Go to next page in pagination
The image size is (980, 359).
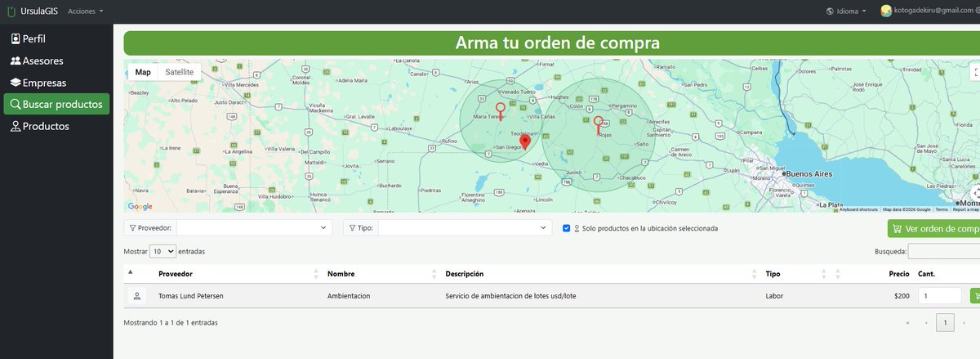964,323
